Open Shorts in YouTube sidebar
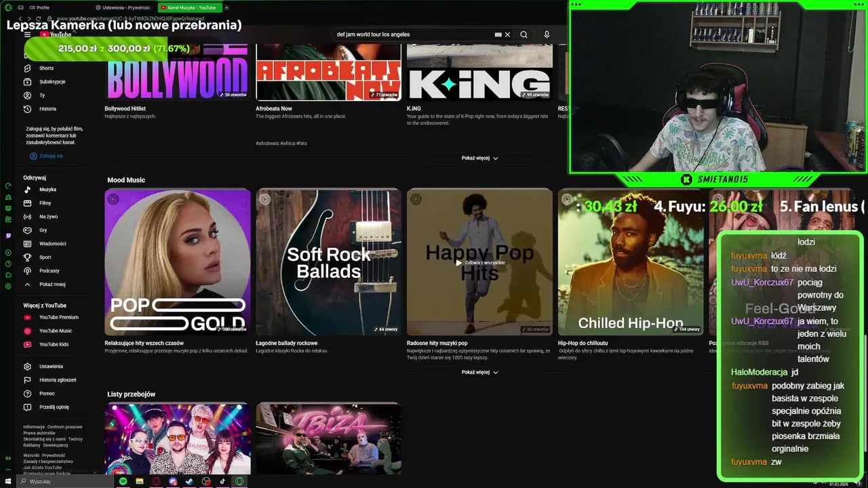This screenshot has width=868, height=488. tap(46, 68)
